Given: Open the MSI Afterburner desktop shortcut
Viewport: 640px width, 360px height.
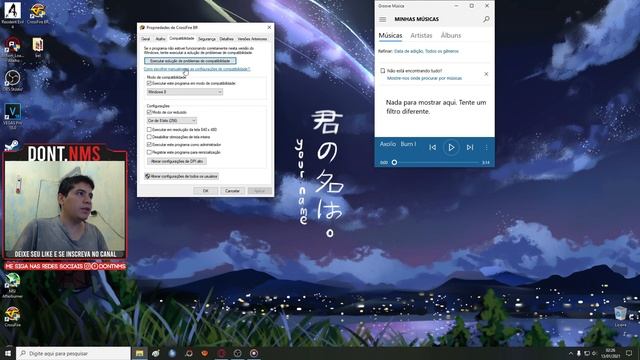Looking at the screenshot, I should (x=12, y=285).
